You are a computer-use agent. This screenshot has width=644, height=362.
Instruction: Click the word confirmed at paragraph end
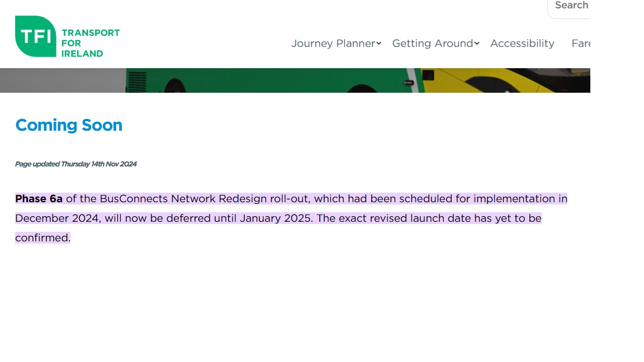pos(42,238)
